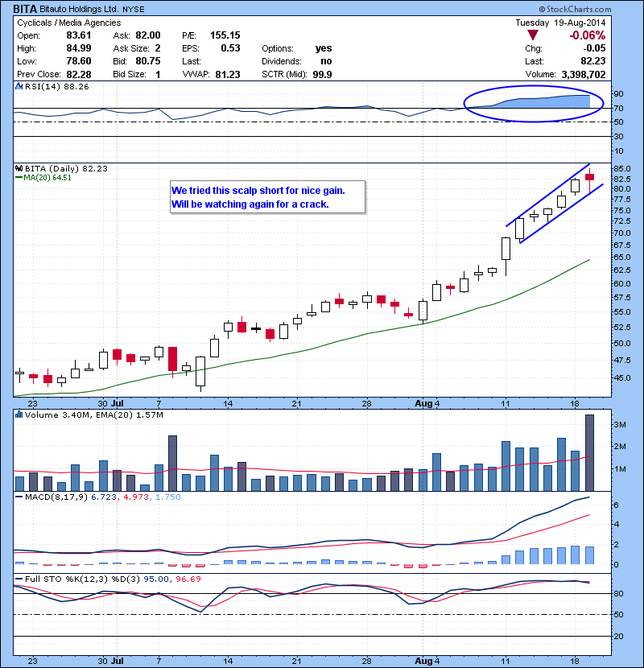Click the 85.0 price axis label
Viewport: 644px width, 668px height.
[x=622, y=168]
